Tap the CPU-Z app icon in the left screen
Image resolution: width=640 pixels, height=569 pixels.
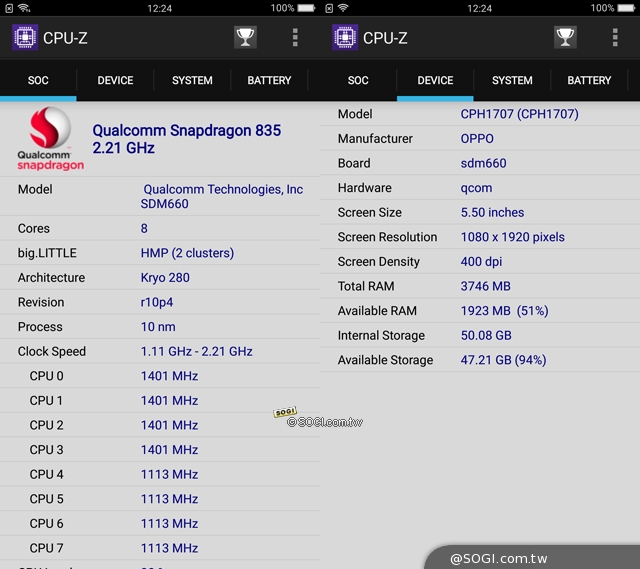25,38
